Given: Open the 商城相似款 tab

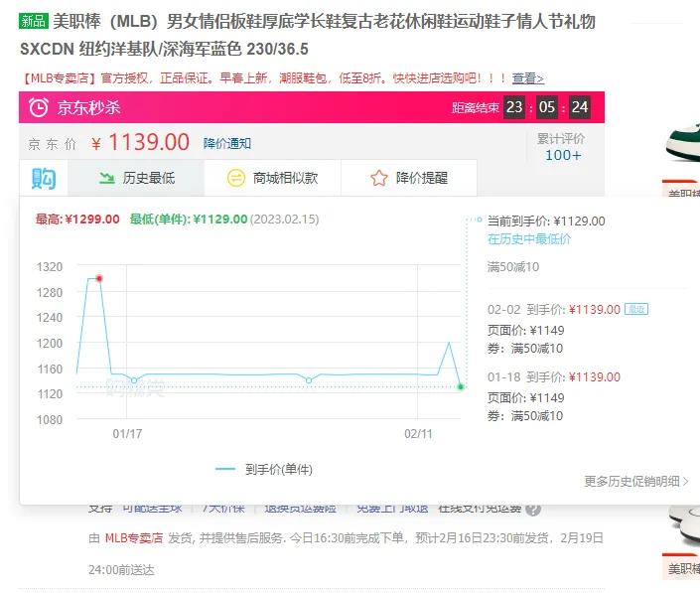Looking at the screenshot, I should point(273,178).
